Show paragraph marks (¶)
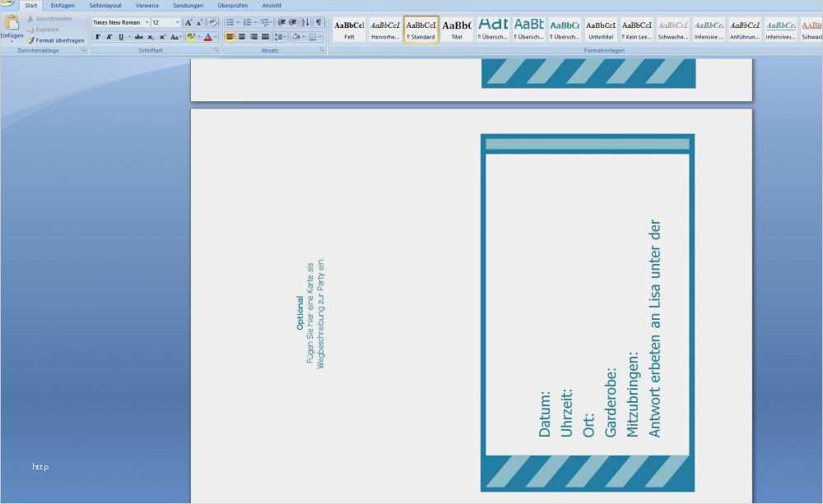This screenshot has height=504, width=823. [319, 22]
